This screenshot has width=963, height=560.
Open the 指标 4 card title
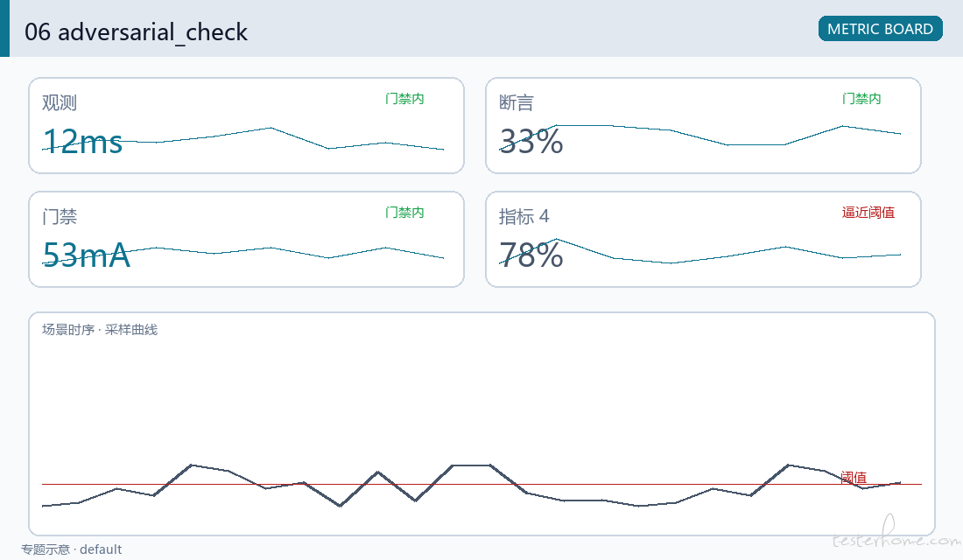[524, 217]
